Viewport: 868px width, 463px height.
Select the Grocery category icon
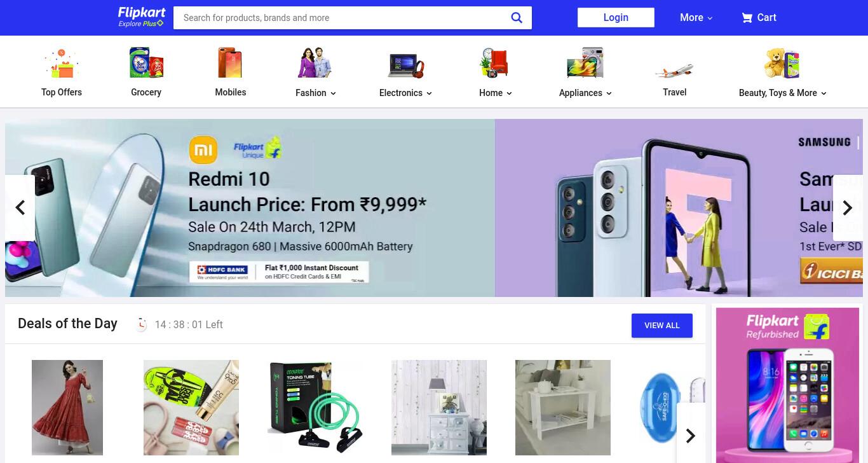tap(146, 63)
